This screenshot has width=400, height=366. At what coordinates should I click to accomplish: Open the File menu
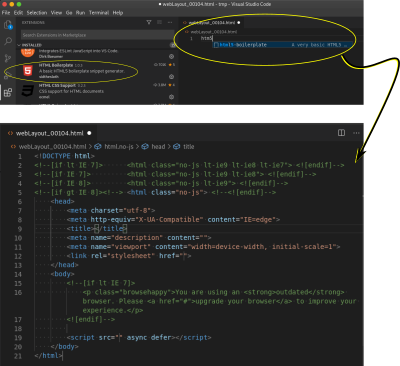(x=6, y=13)
